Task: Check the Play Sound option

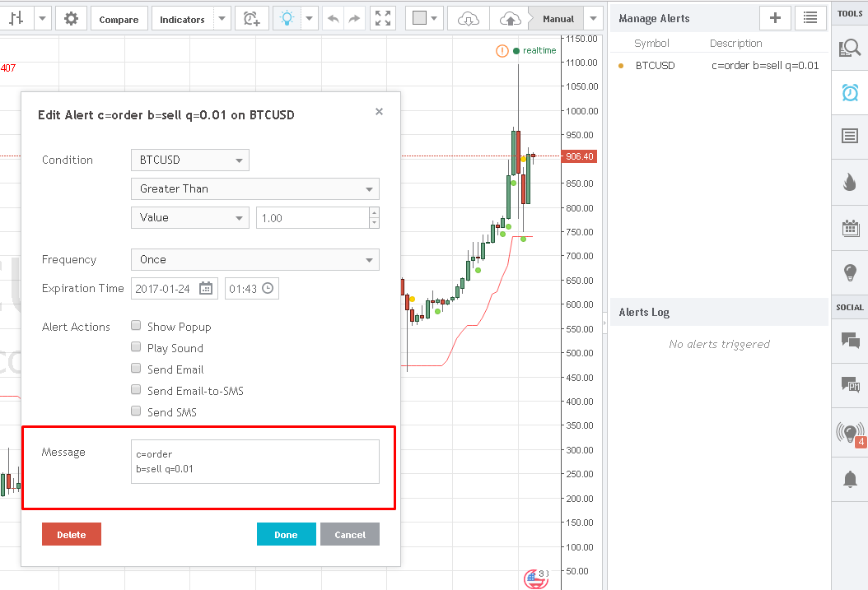Action: (x=136, y=346)
